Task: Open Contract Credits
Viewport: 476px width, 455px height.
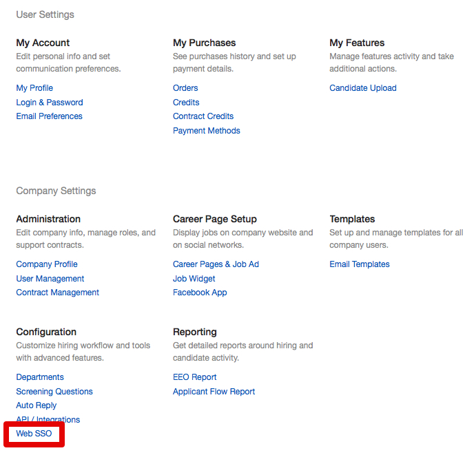Action: tap(203, 116)
